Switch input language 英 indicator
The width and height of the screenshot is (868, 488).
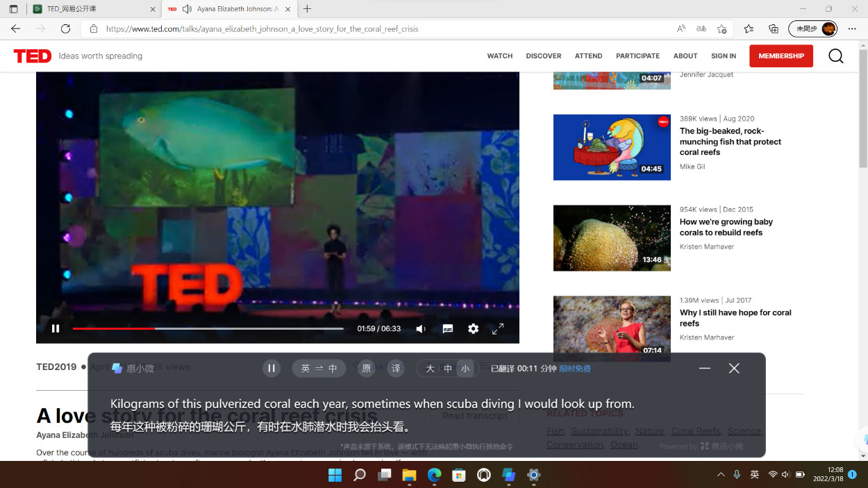tap(754, 475)
